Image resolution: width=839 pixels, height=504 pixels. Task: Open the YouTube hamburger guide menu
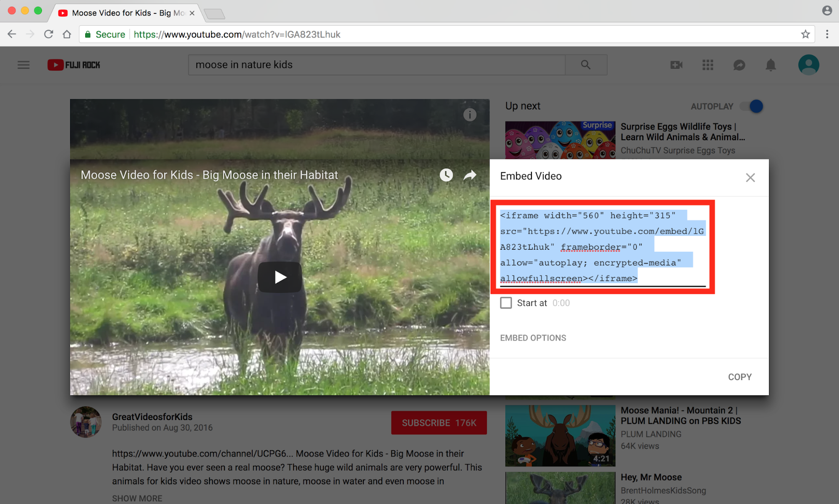[x=24, y=65]
